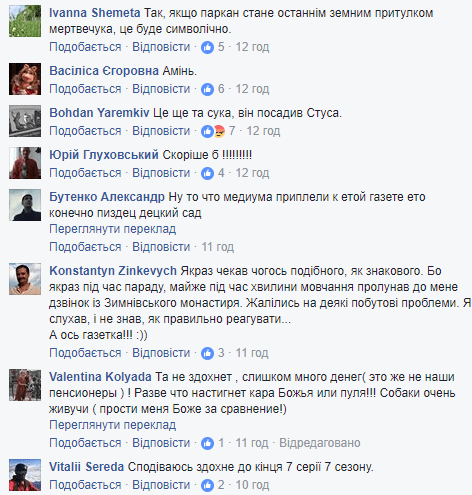Viewport: 472px width, 495px height.
Task: Expand Переглянути переклад under Valentina Kolyada's comment
Action: tap(113, 425)
